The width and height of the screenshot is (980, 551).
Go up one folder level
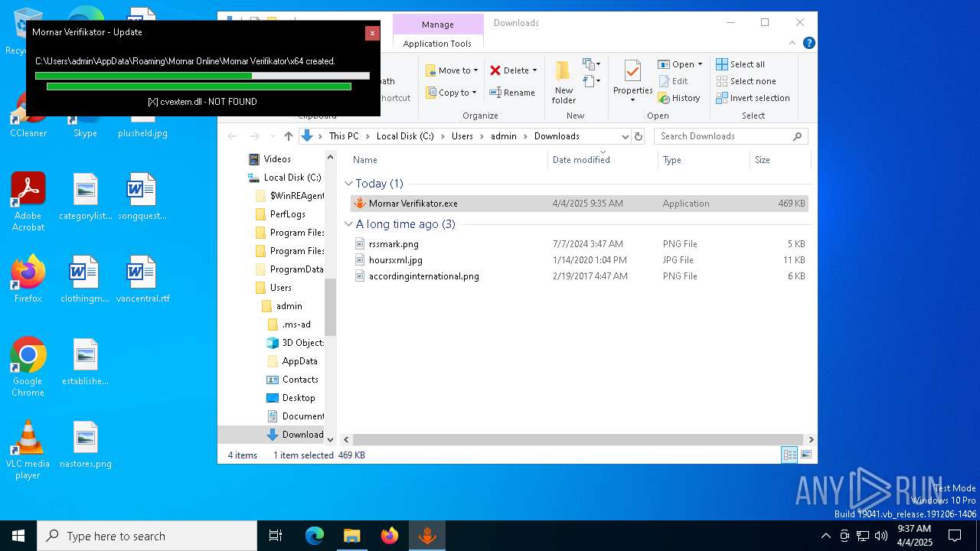click(288, 136)
